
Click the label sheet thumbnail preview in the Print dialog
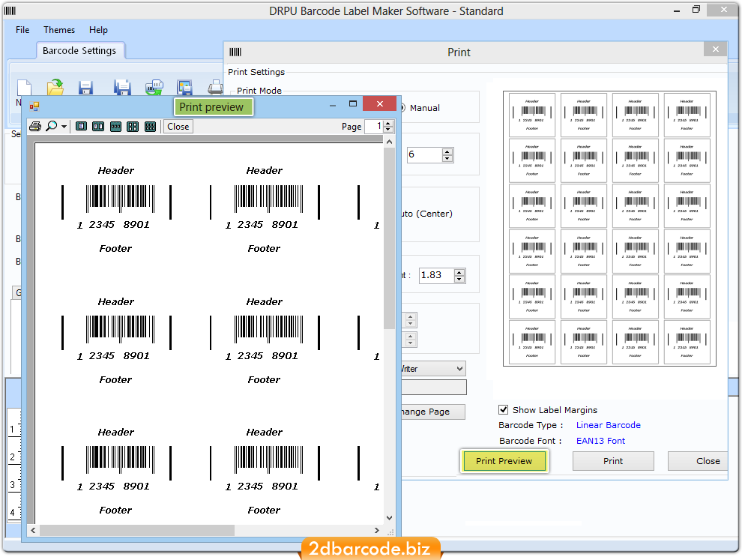609,229
